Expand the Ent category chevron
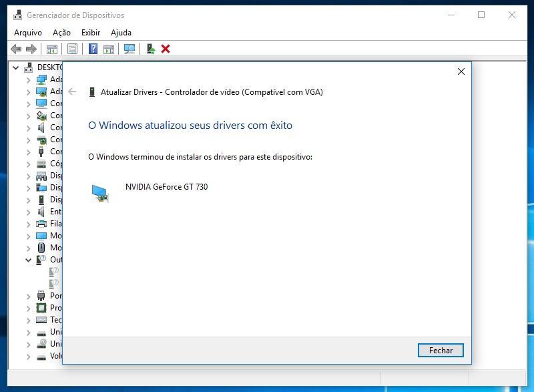 click(x=28, y=212)
